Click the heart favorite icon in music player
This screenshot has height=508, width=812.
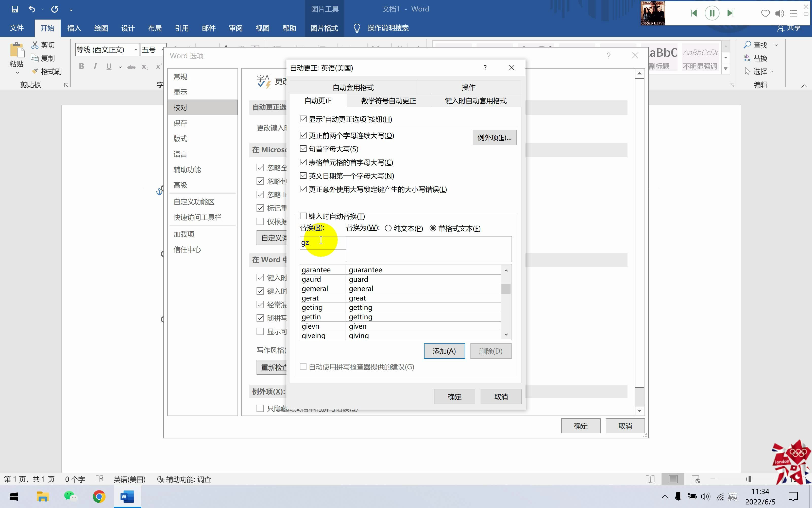pyautogui.click(x=765, y=13)
